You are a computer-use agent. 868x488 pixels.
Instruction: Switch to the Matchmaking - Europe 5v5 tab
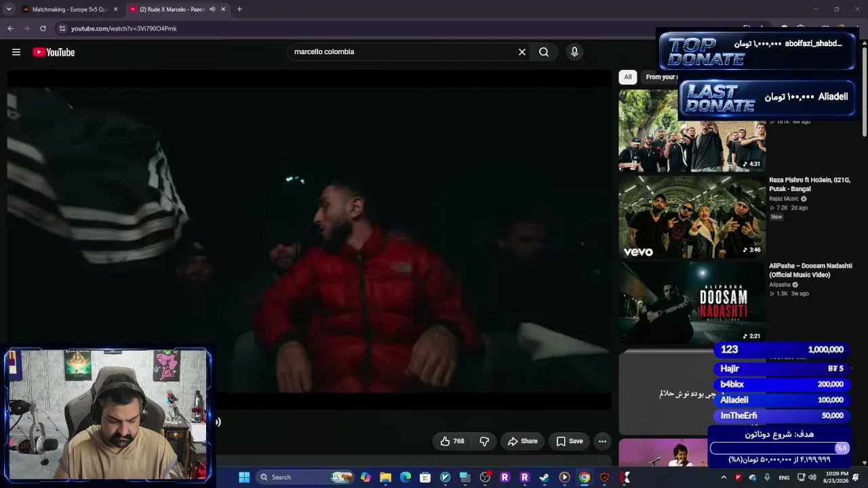click(70, 9)
